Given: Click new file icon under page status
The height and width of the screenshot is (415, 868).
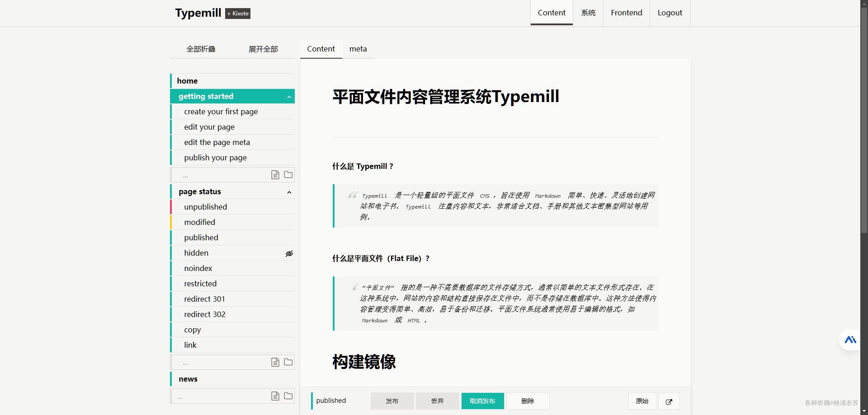Looking at the screenshot, I should [x=275, y=362].
